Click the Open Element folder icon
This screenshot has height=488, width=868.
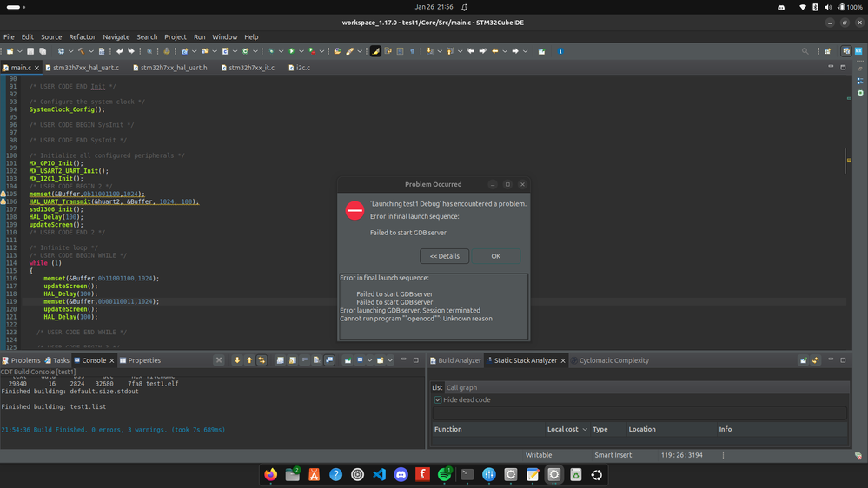337,51
